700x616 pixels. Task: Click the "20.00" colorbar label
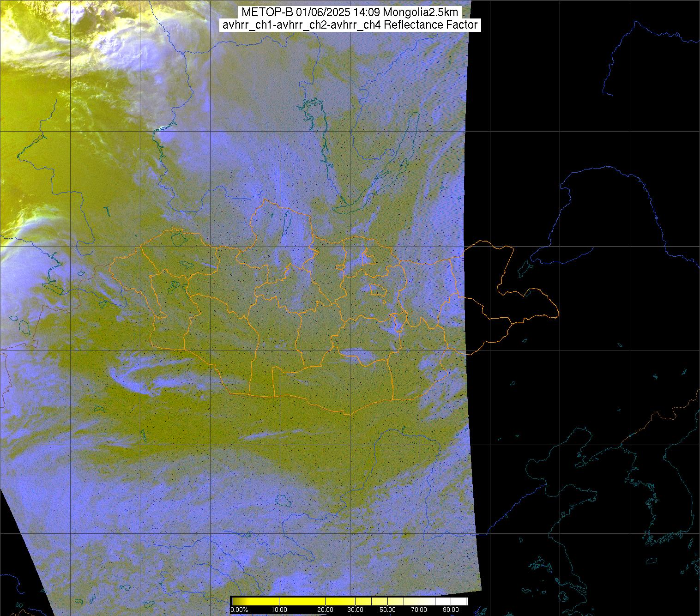pos(326,610)
